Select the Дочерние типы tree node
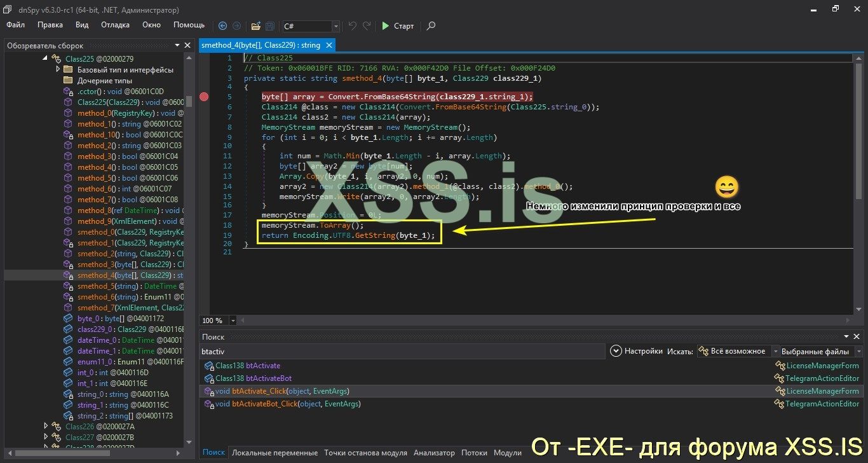The height and width of the screenshot is (463, 868). point(105,81)
